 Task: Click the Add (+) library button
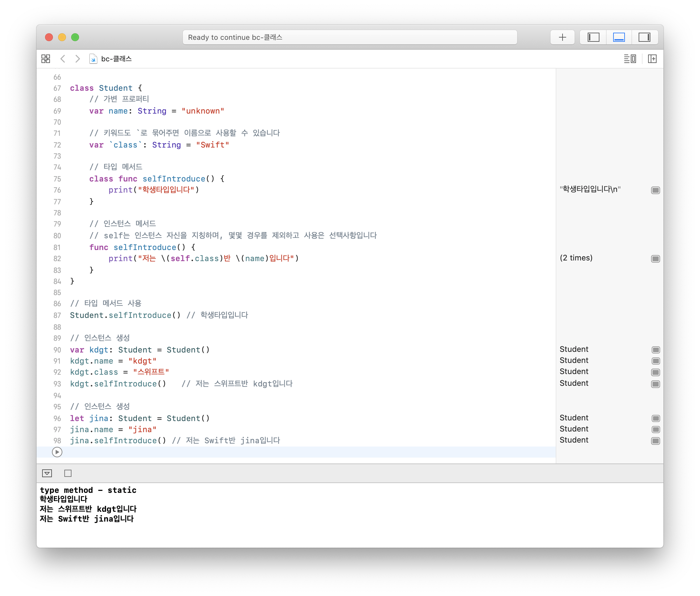[x=562, y=37]
